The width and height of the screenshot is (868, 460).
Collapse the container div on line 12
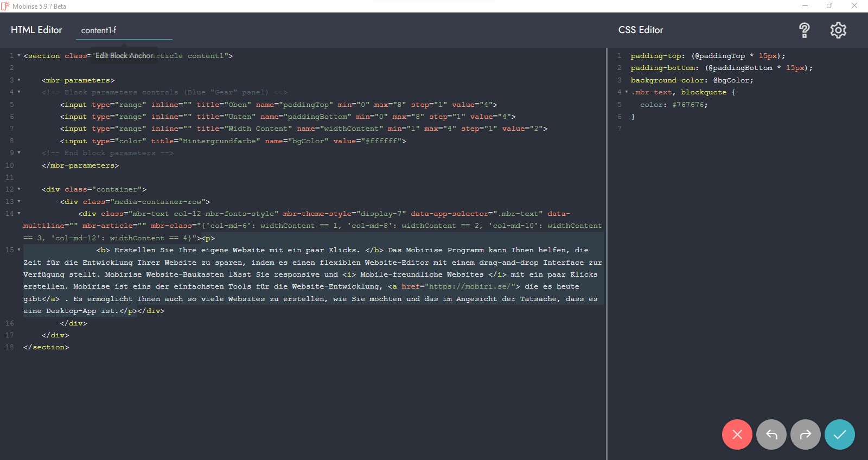coord(19,189)
